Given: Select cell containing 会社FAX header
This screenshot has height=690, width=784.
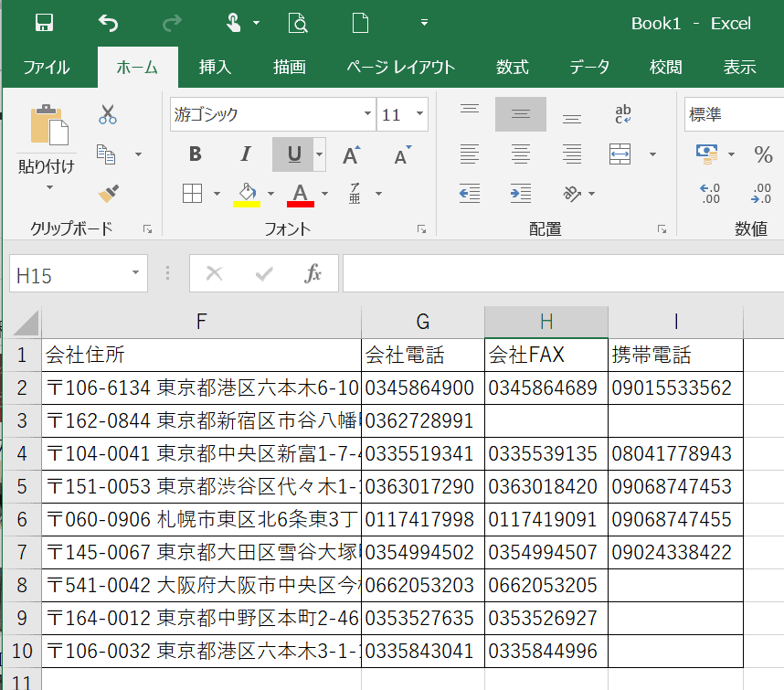Looking at the screenshot, I should click(546, 355).
